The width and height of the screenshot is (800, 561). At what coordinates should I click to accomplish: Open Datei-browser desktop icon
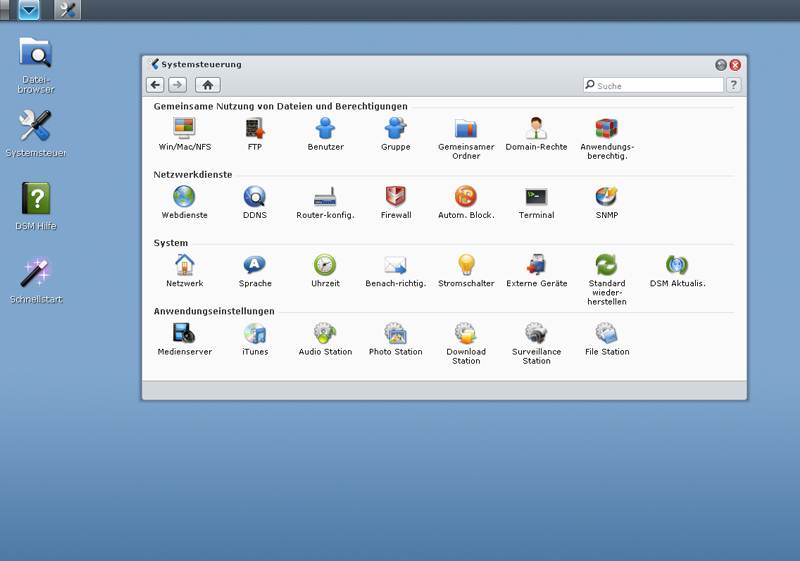pyautogui.click(x=36, y=65)
